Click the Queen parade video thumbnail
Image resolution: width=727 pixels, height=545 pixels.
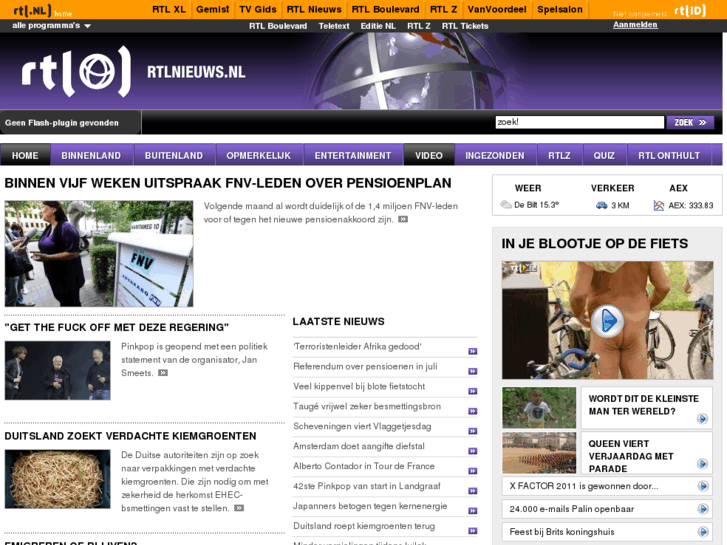pos(539,453)
